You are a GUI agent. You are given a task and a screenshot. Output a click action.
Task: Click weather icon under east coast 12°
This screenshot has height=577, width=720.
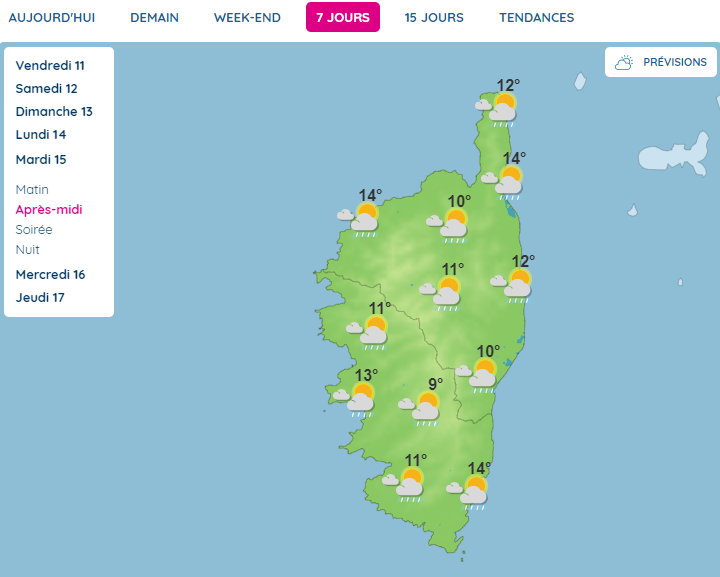click(x=511, y=286)
